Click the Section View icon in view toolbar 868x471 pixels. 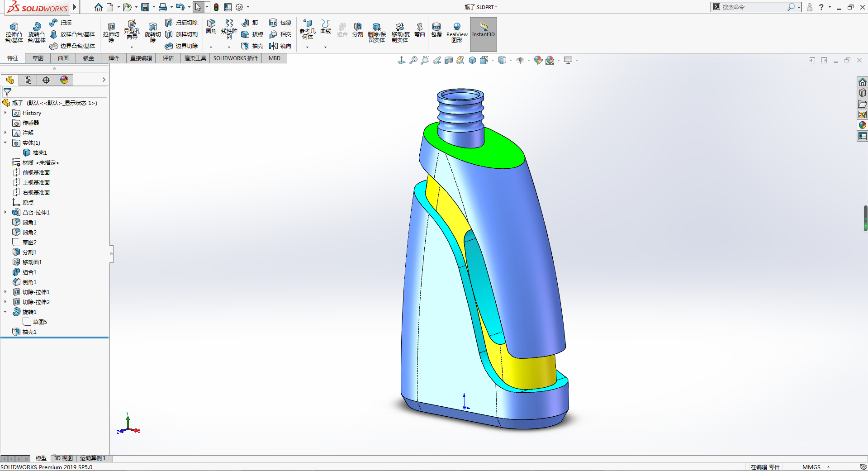click(449, 60)
